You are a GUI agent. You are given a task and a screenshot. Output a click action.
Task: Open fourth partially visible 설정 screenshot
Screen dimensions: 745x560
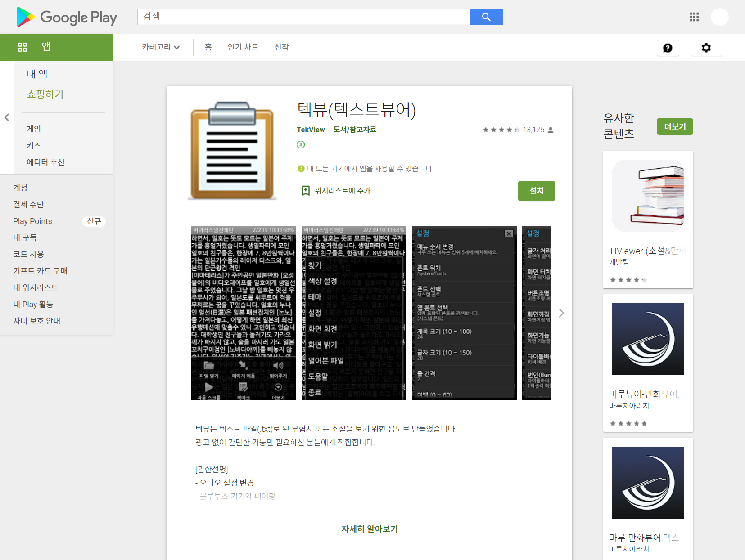click(537, 313)
